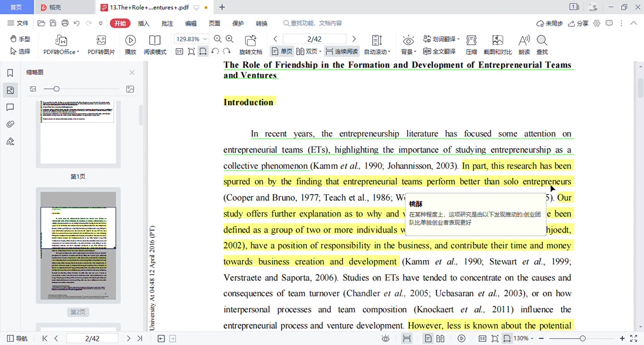The width and height of the screenshot is (644, 345).
Task: Click the thumbnail size slider handle
Action: pyautogui.click(x=57, y=89)
